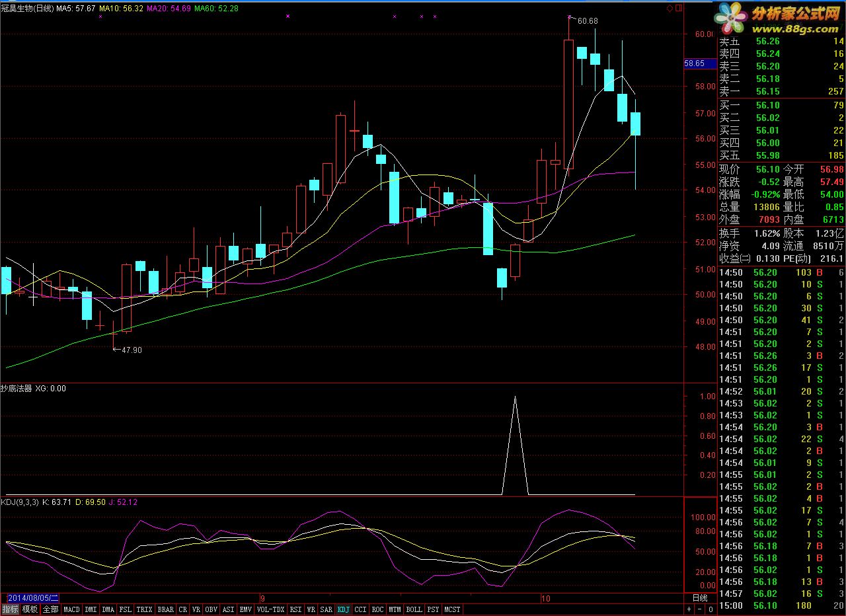
Task: Select the MACD indicator tab
Action: (x=71, y=609)
